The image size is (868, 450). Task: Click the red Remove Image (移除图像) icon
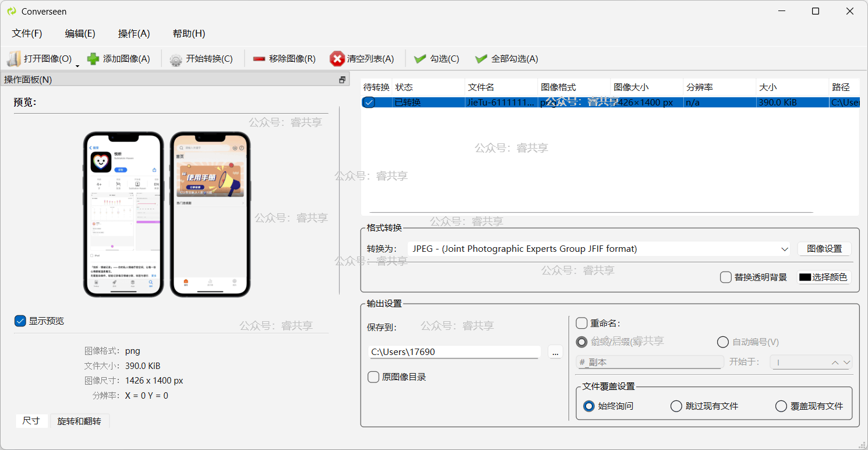259,59
